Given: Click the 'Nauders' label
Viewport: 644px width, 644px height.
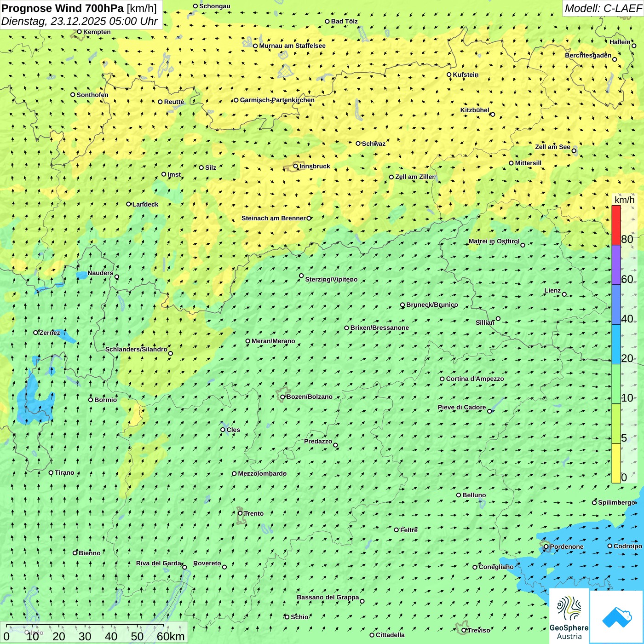Looking at the screenshot, I should [x=100, y=273].
